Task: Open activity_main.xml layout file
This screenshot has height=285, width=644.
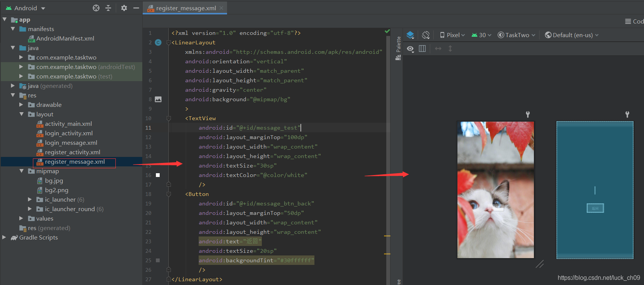Action: (68, 124)
